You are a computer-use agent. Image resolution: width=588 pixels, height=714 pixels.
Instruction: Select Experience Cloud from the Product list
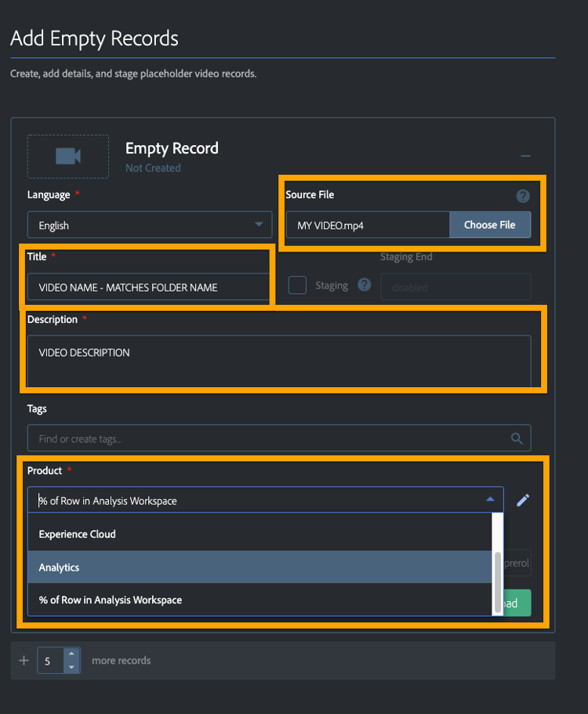260,535
